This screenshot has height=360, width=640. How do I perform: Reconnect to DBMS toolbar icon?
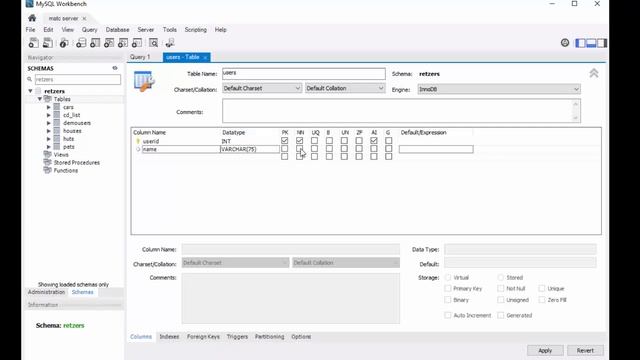pos(170,43)
